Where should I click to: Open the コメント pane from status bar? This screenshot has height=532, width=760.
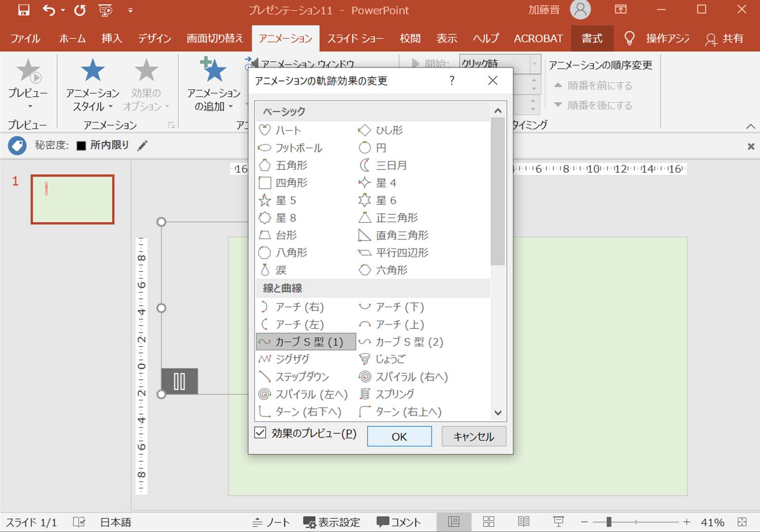(399, 522)
